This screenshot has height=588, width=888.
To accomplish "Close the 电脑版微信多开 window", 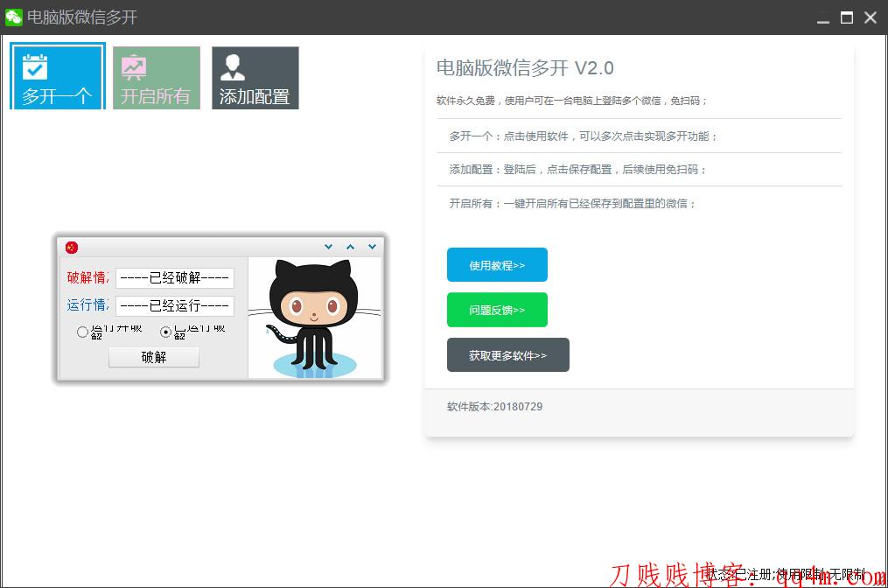I will coord(871,17).
